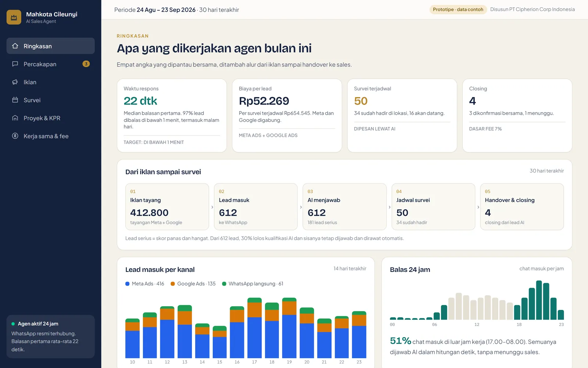Click the stacked bar for day 15
The height and width of the screenshot is (368, 588).
(220, 342)
